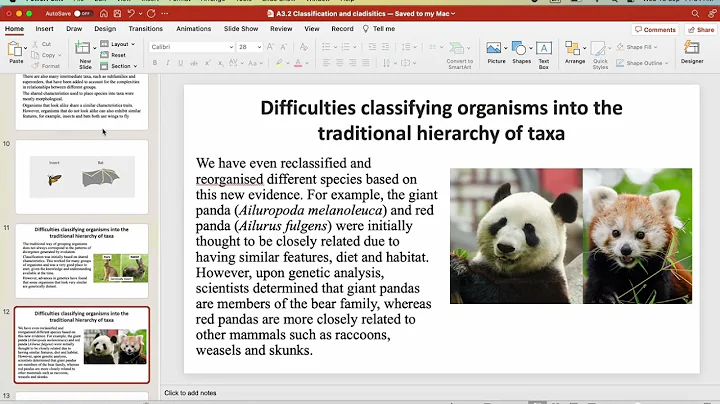This screenshot has width=720, height=404.
Task: Click the Redo arrow icon
Action: pyautogui.click(x=151, y=14)
